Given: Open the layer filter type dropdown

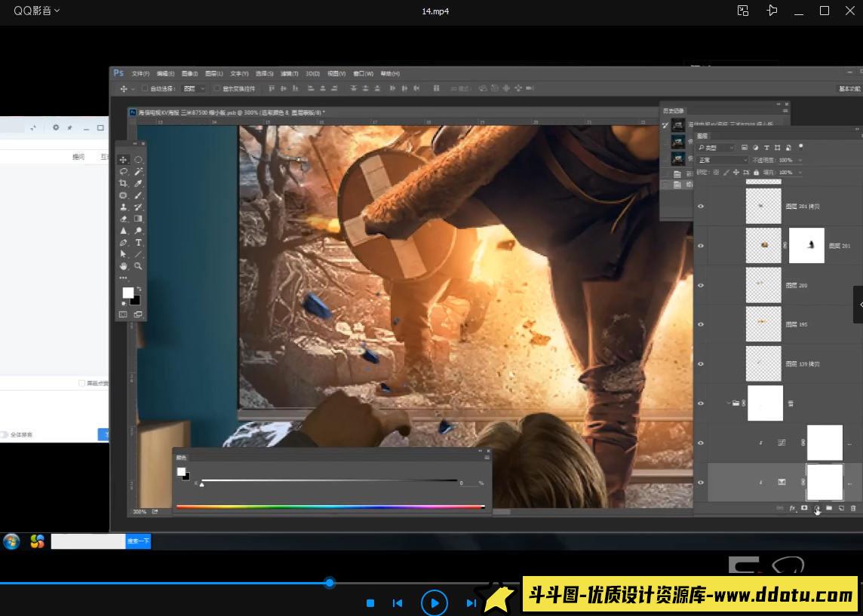Looking at the screenshot, I should tap(716, 147).
